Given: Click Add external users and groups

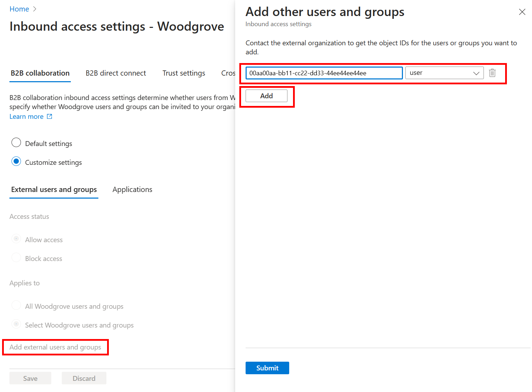Looking at the screenshot, I should click(55, 347).
